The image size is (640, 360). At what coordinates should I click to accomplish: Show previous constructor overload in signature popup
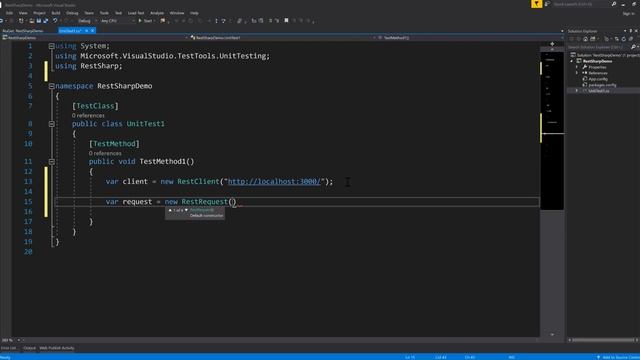tap(170, 210)
